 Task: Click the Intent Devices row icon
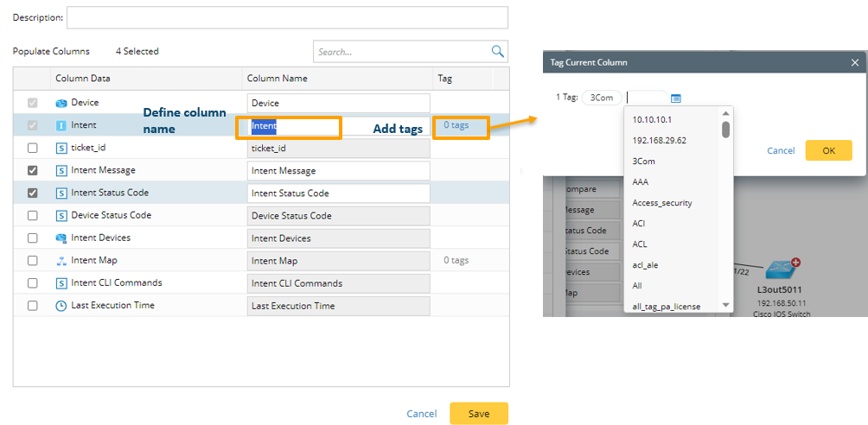tap(61, 238)
